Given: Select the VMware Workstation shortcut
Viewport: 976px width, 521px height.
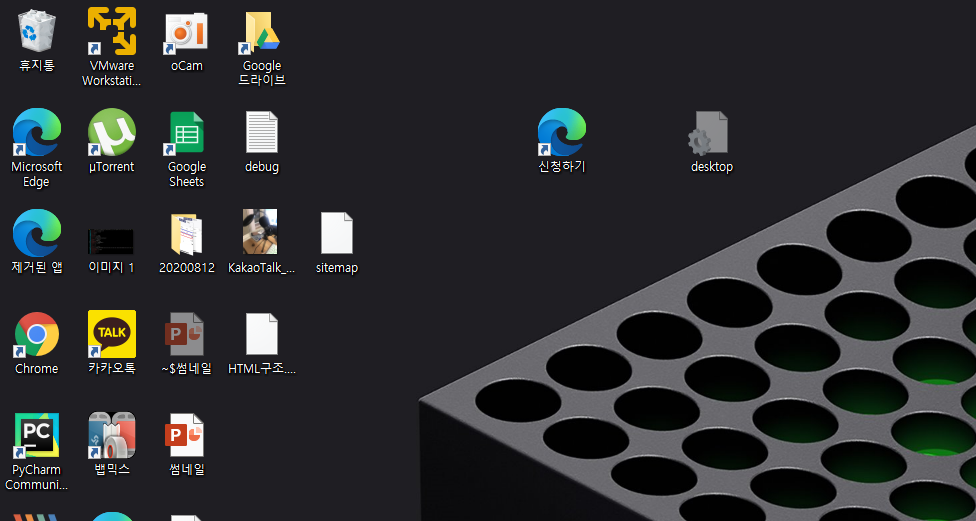Looking at the screenshot, I should [111, 31].
